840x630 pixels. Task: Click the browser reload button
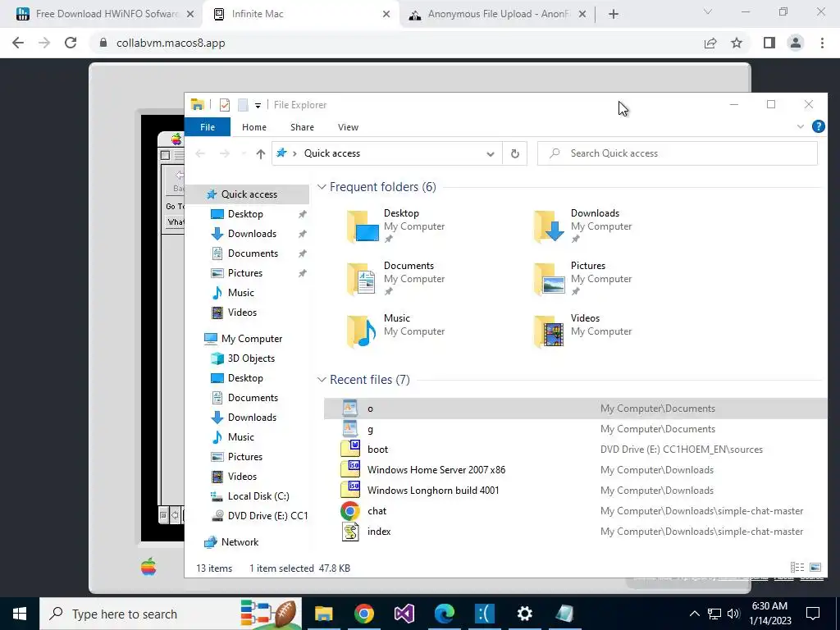pos(71,43)
